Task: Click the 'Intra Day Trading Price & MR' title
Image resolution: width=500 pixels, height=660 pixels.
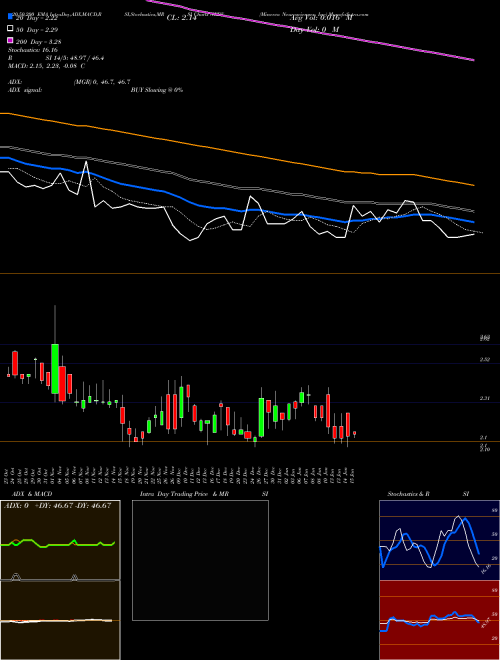Action: pos(184,494)
